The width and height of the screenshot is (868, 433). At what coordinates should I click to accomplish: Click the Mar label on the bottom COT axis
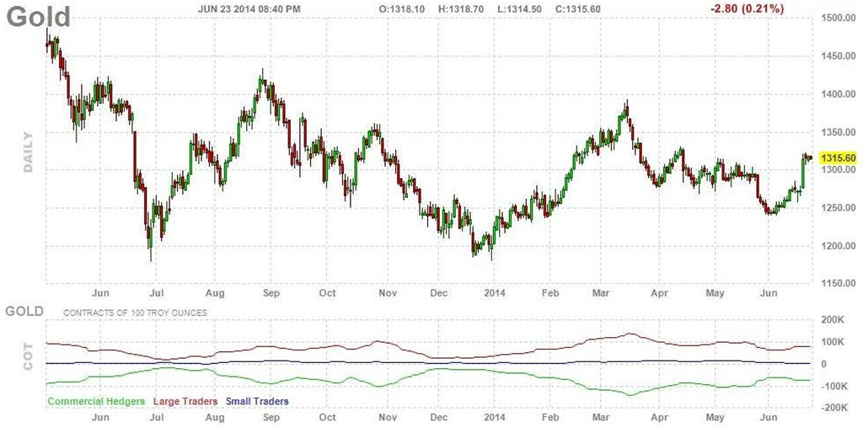coord(602,417)
